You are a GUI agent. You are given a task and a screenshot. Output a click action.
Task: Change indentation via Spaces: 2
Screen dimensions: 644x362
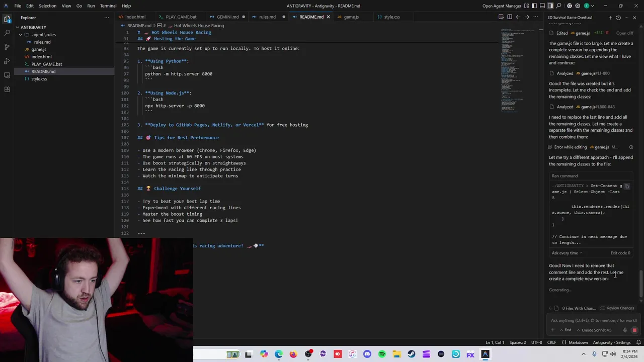517,343
